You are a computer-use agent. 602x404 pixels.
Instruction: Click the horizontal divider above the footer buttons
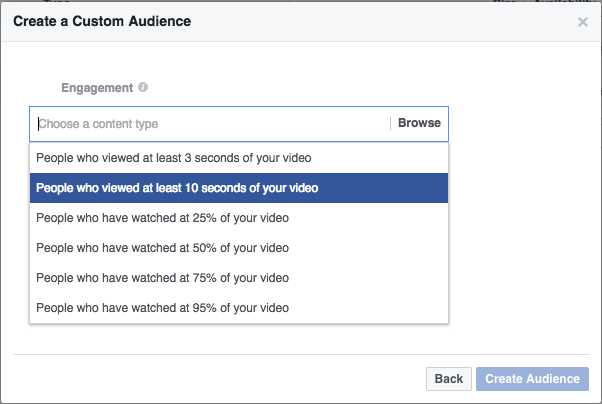pyautogui.click(x=300, y=353)
